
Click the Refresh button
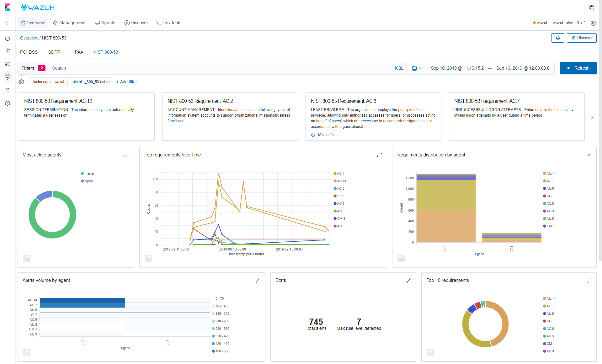coord(578,68)
